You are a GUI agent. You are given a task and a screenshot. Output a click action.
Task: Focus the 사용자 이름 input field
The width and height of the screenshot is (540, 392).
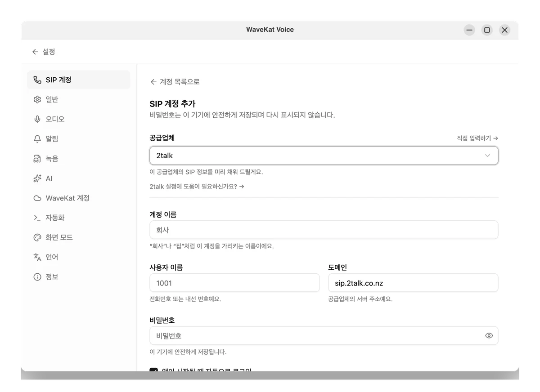coord(234,283)
